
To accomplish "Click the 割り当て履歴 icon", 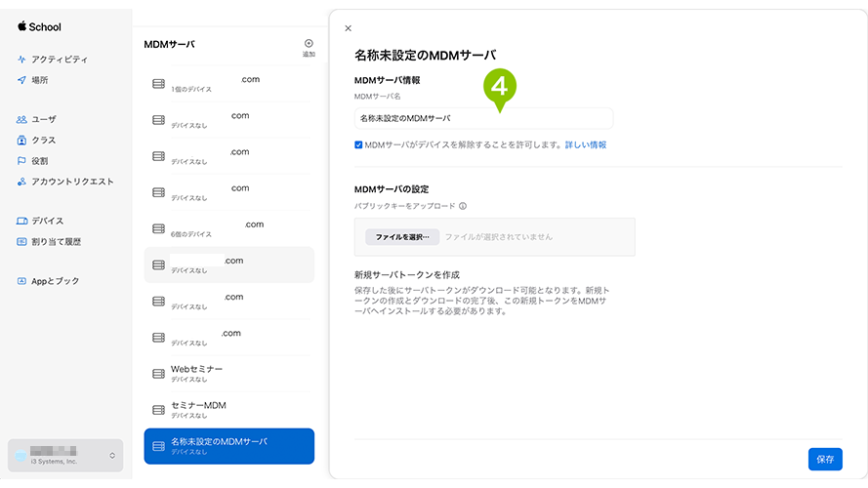I will click(x=21, y=242).
